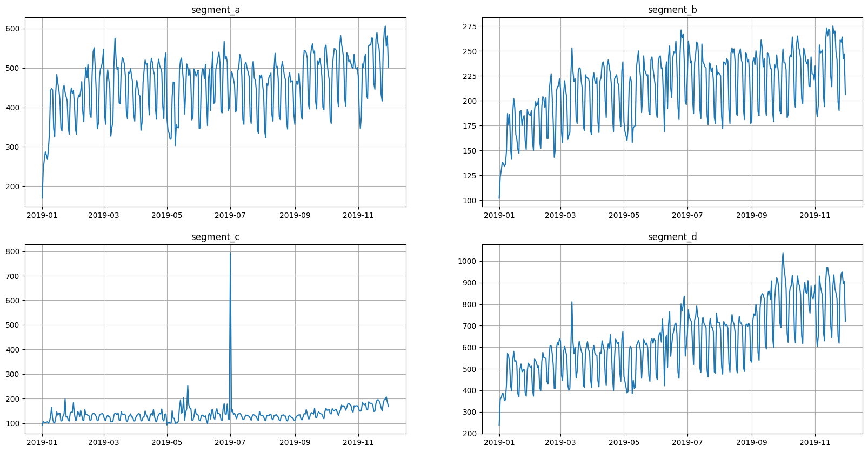Click x-axis label 2019-01 in segment_a
This screenshot has width=868, height=452.
[42, 215]
